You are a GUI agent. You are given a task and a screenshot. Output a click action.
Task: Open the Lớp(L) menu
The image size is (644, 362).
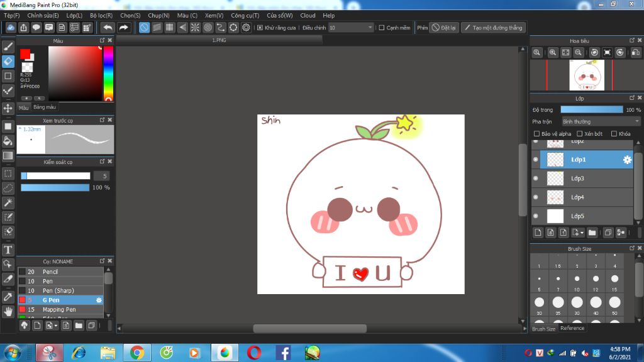[x=74, y=16]
